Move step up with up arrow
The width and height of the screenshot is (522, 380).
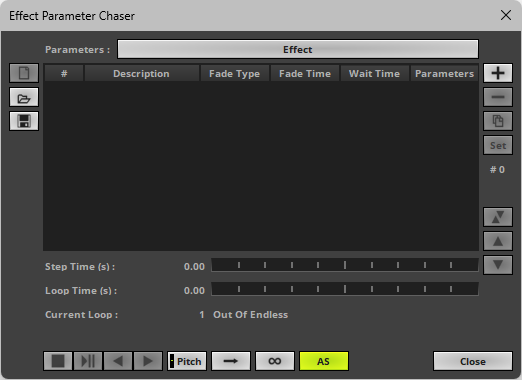pos(498,241)
